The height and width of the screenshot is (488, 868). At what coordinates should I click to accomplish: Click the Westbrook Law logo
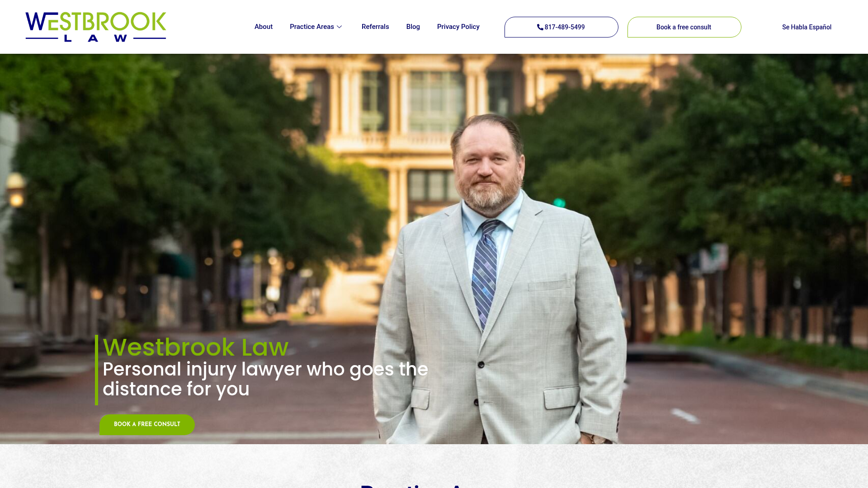click(96, 27)
